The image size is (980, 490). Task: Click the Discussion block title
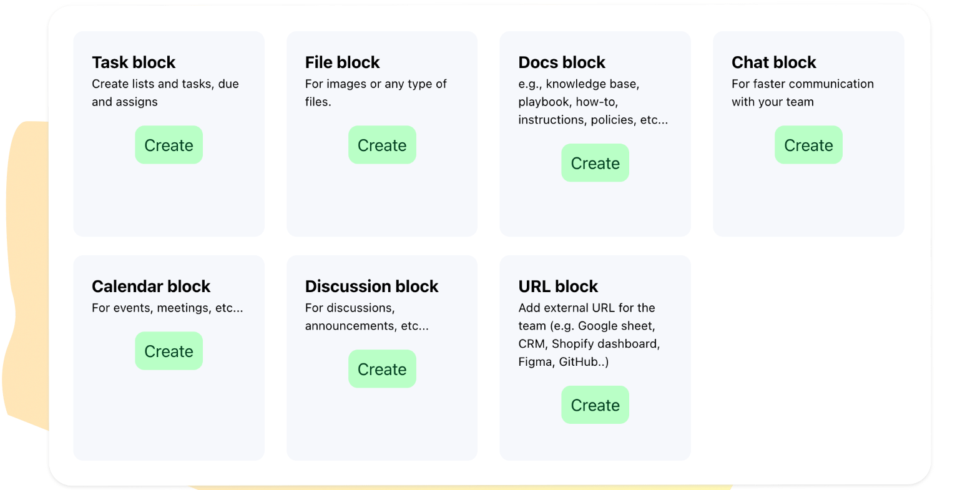click(371, 287)
